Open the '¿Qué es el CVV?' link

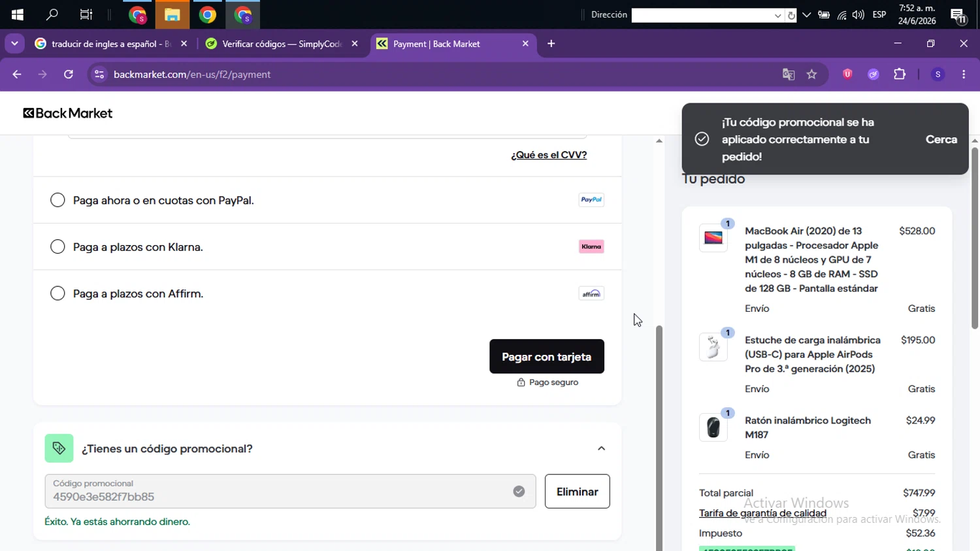tap(549, 155)
